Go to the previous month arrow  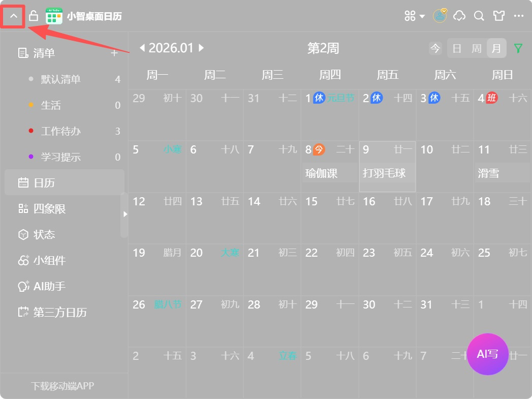[x=141, y=48]
